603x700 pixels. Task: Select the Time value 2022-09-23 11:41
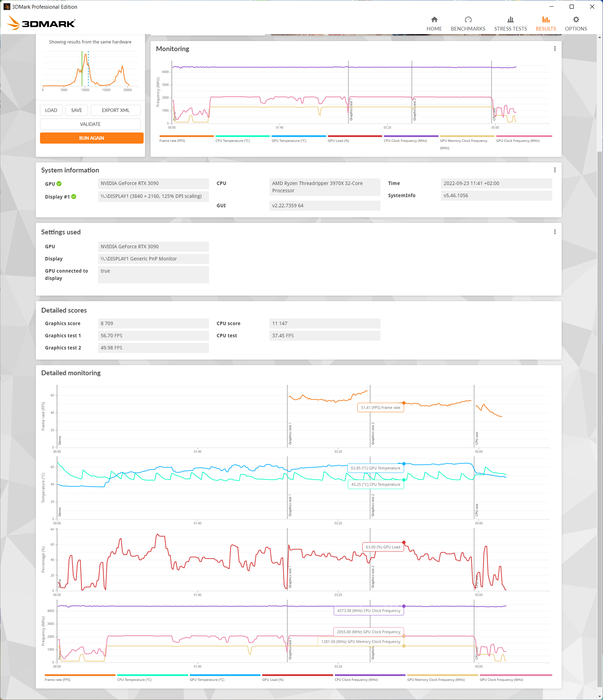[x=496, y=183]
